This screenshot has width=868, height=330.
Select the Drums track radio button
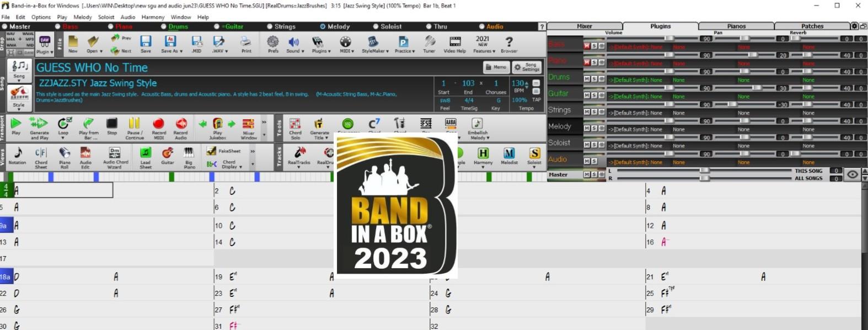coord(164,26)
